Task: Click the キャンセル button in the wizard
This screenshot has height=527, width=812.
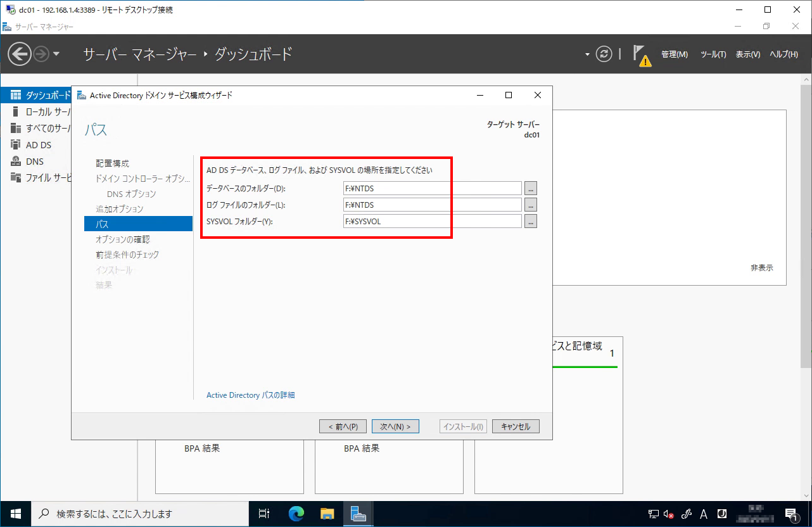Action: click(x=516, y=426)
